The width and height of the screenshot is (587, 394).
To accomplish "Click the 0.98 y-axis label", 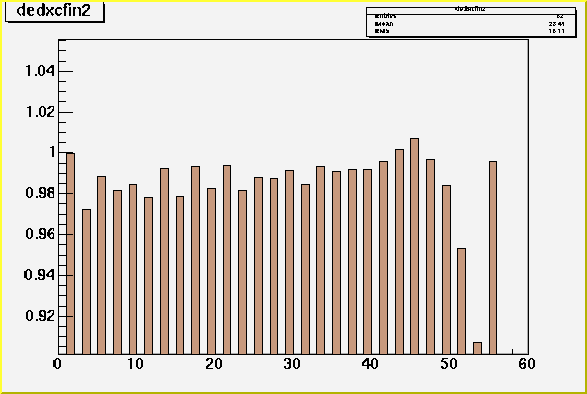I will point(40,193).
